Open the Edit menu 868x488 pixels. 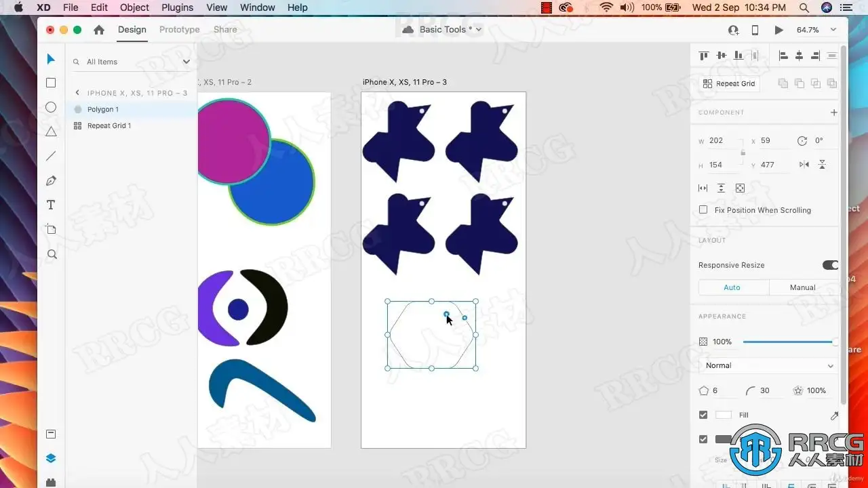click(99, 7)
